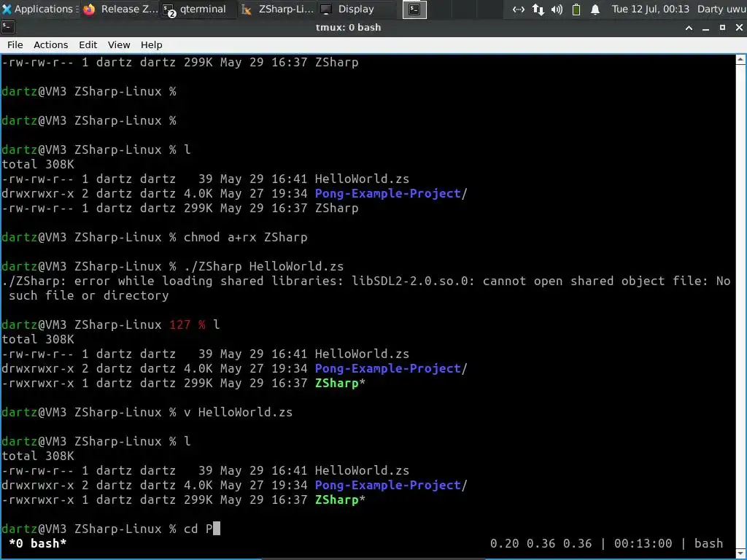Click the '0.20 0.36 0.36' load average in the status line
747x560 pixels.
541,543
